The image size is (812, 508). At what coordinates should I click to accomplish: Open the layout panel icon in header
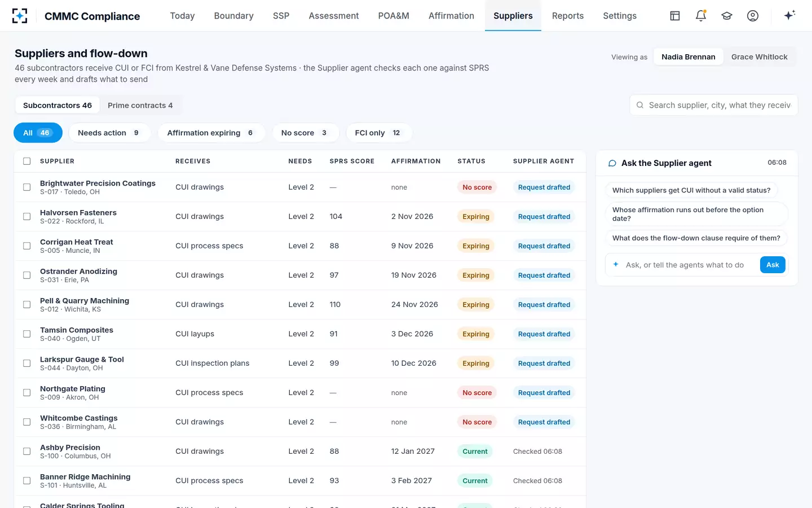coord(675,16)
